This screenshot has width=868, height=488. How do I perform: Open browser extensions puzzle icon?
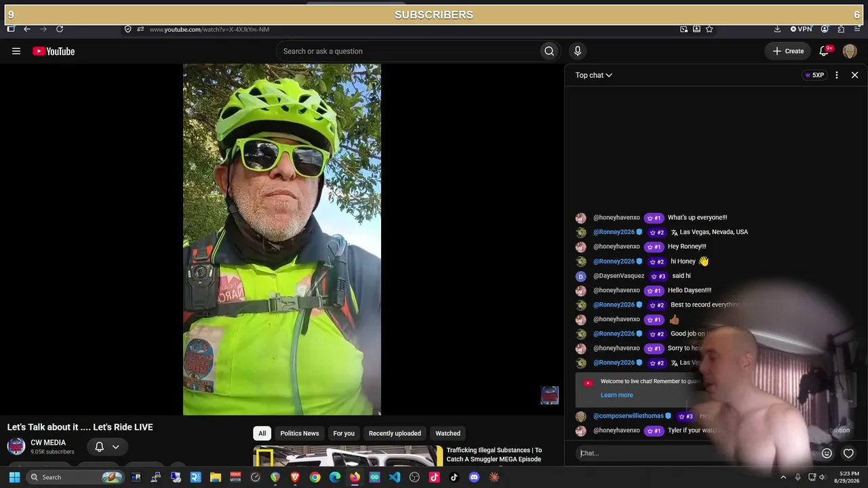[x=841, y=29]
